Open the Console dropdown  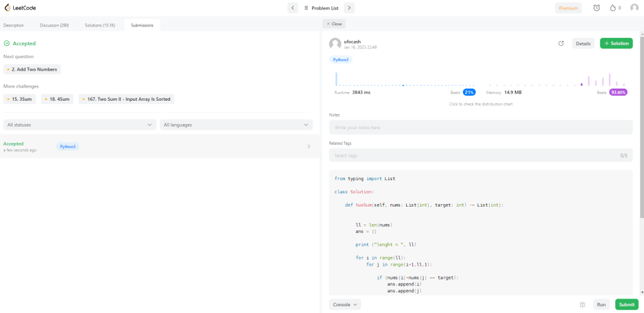345,304
